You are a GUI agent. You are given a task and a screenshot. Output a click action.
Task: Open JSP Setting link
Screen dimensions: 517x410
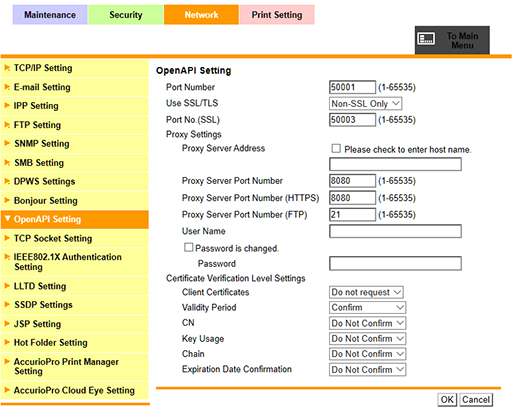coord(75,324)
